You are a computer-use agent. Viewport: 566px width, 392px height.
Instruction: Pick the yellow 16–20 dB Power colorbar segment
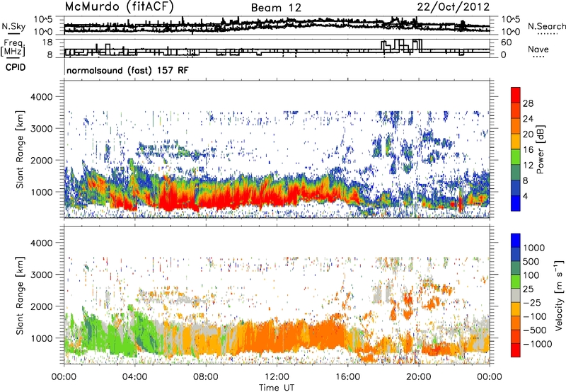pyautogui.click(x=516, y=142)
